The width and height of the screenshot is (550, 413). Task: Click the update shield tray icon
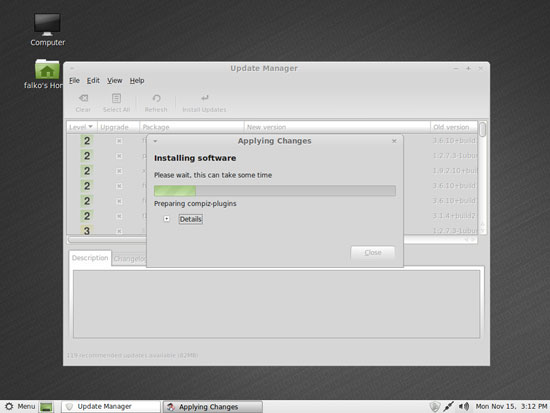435,406
